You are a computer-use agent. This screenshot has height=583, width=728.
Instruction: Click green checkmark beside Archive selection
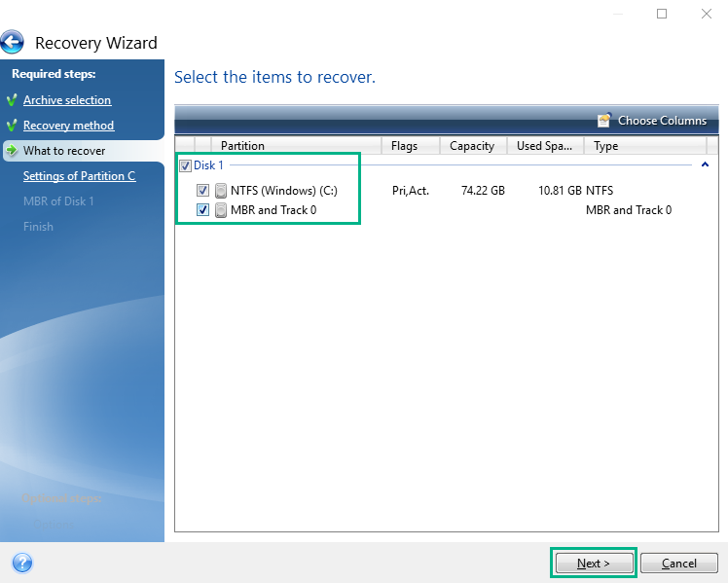12,100
